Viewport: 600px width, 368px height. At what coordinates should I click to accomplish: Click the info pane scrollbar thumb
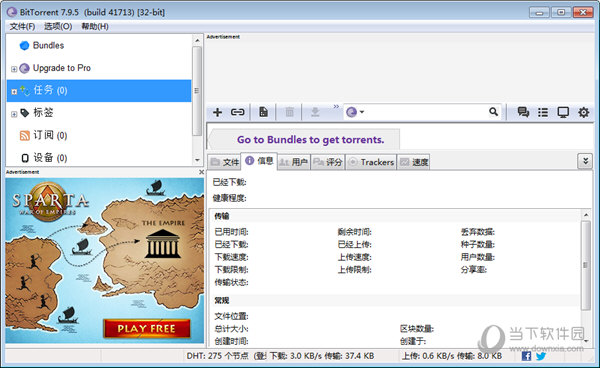[x=585, y=265]
